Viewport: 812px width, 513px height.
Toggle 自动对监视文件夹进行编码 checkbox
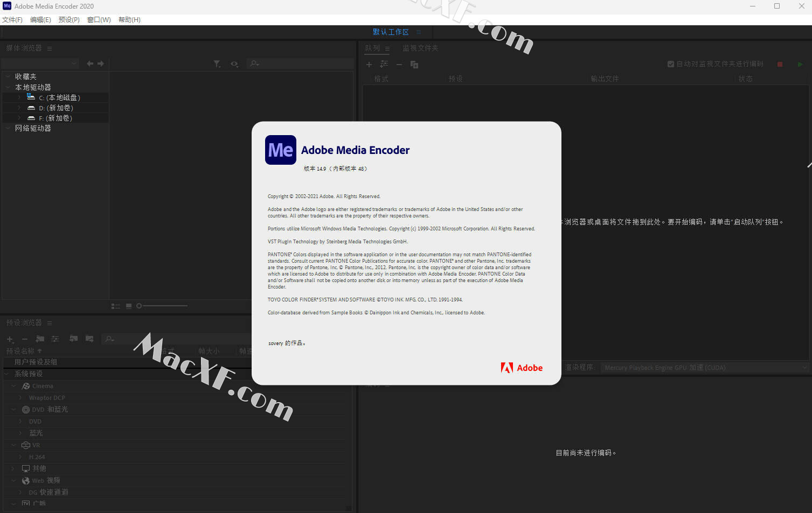pos(671,64)
